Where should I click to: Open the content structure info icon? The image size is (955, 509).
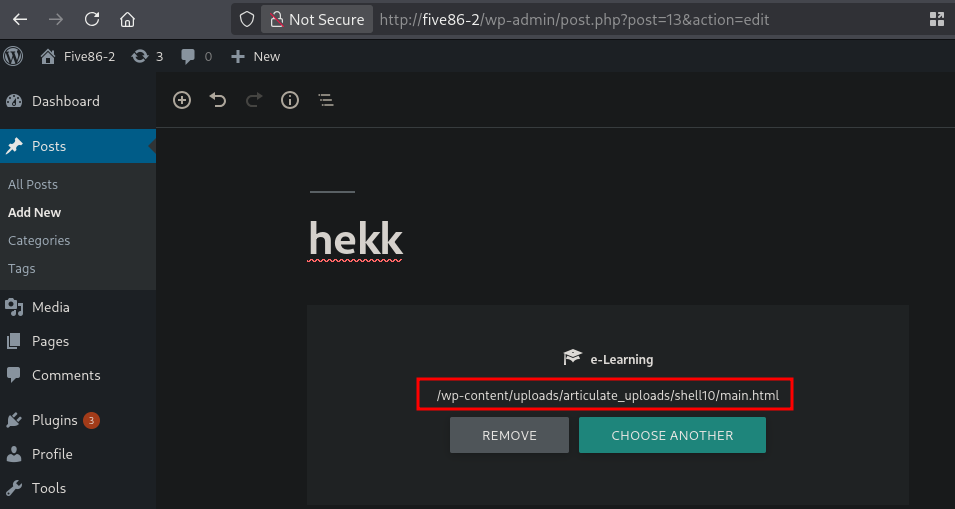click(x=290, y=100)
